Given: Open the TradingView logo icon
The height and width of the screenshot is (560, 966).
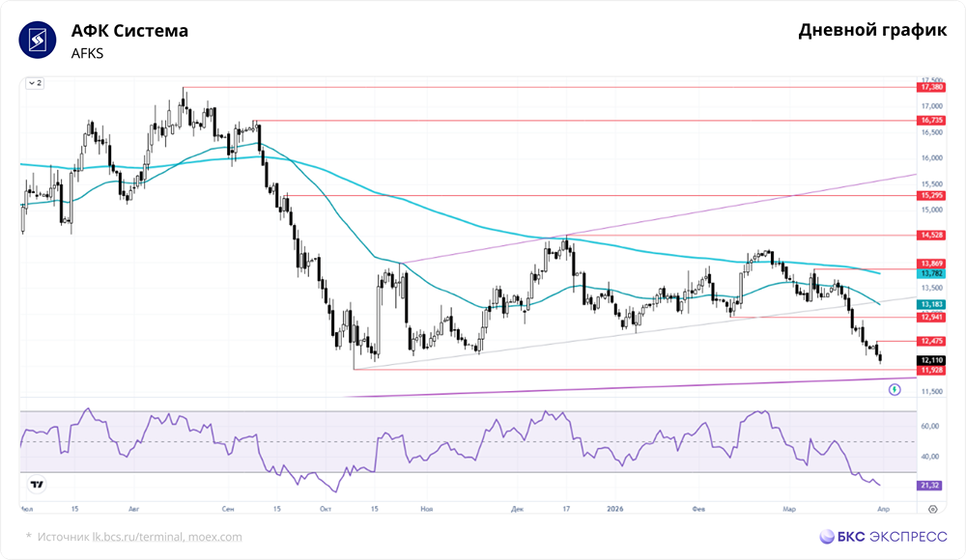Looking at the screenshot, I should pos(37,485).
